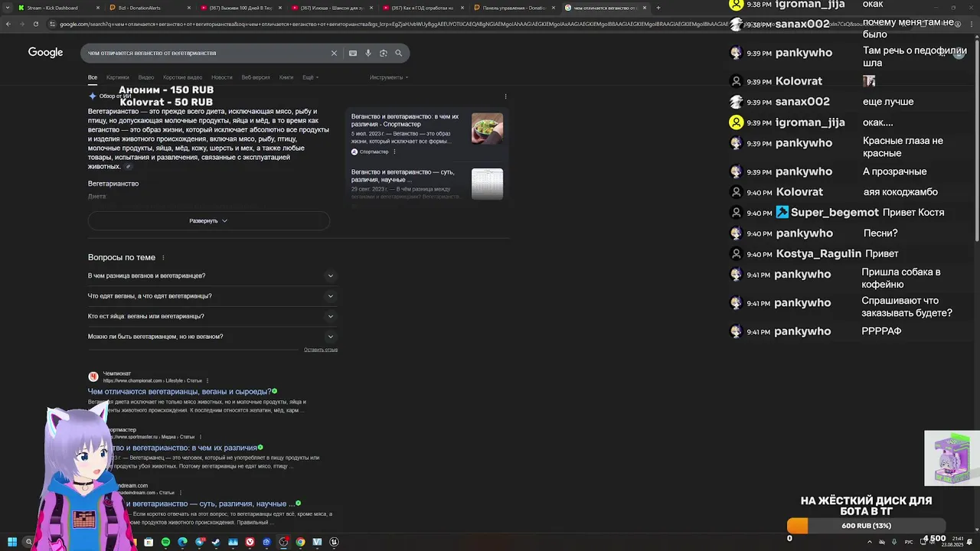
Task: Open Google Chrome from the taskbar
Action: coord(300,542)
